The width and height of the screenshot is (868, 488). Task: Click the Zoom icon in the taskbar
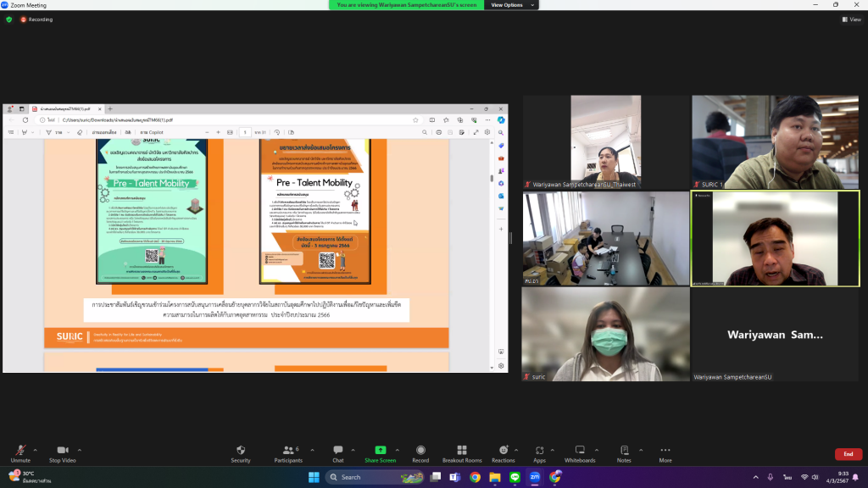pyautogui.click(x=535, y=477)
